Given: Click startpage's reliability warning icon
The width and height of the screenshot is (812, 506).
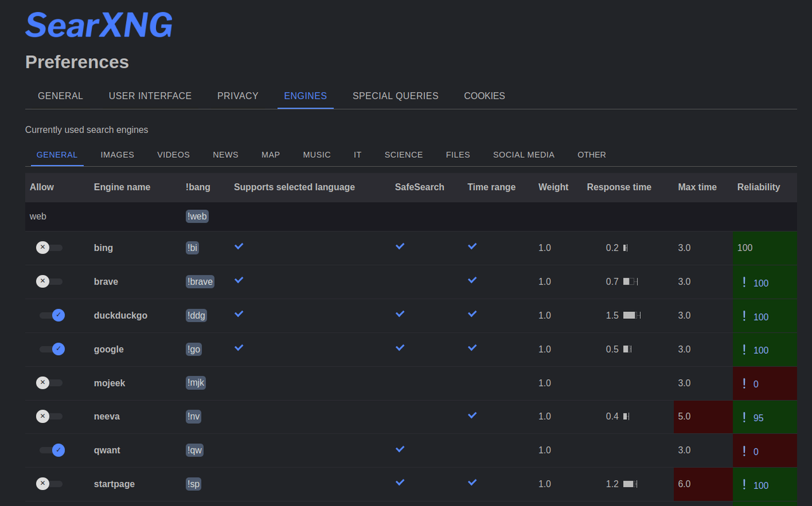Looking at the screenshot, I should click(x=744, y=484).
